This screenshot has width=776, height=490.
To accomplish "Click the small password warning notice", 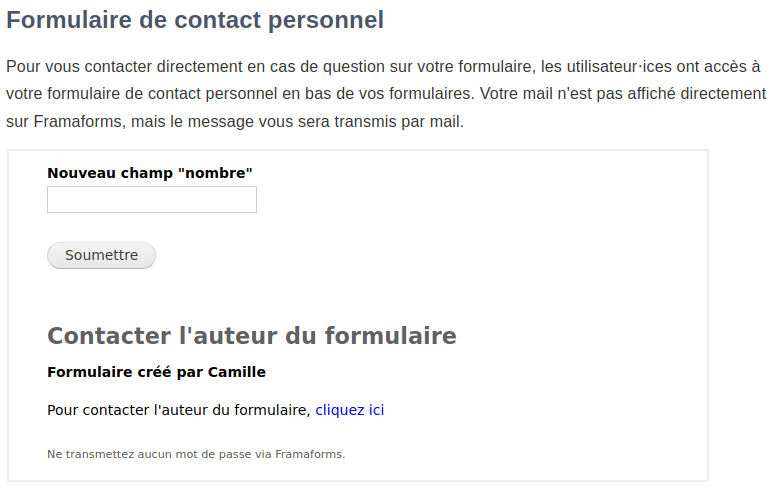I will click(196, 454).
